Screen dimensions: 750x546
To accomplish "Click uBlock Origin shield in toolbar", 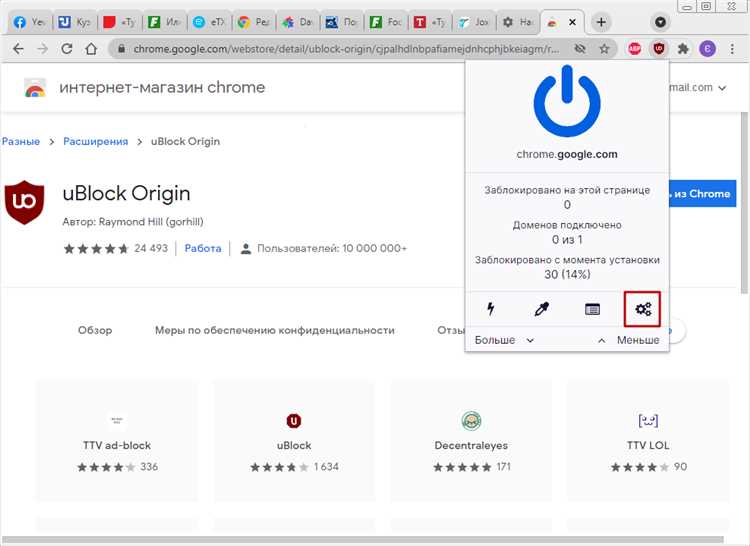I will (x=659, y=48).
